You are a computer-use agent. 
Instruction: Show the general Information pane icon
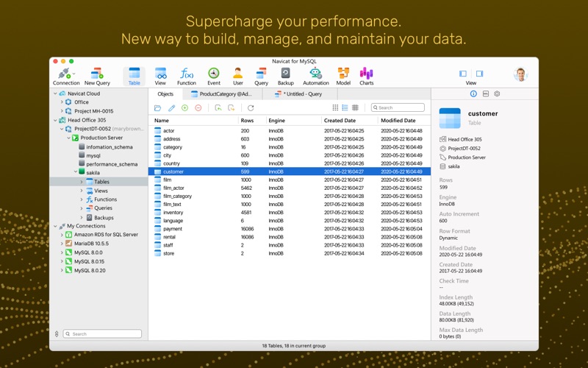tap(473, 94)
